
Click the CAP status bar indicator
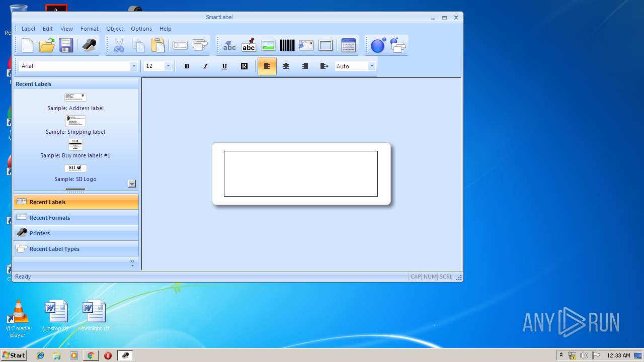pyautogui.click(x=416, y=277)
